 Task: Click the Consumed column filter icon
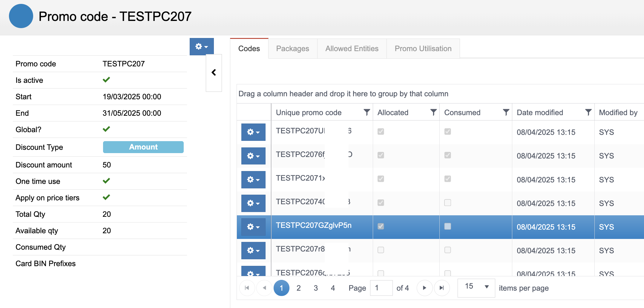pyautogui.click(x=506, y=112)
